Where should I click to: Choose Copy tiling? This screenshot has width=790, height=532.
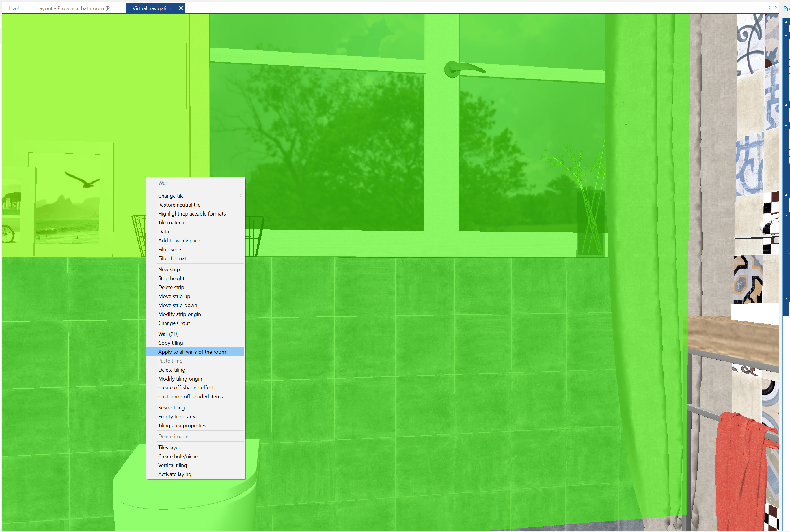[195, 343]
